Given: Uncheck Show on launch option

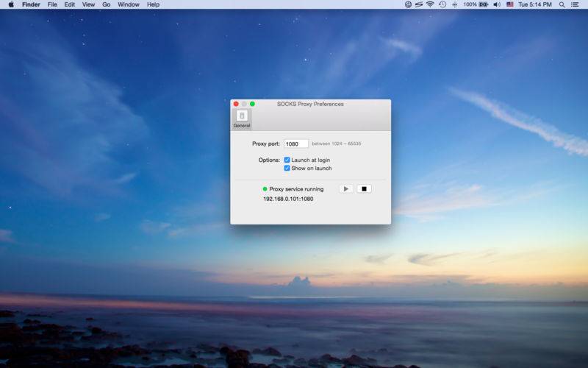Looking at the screenshot, I should pos(287,168).
